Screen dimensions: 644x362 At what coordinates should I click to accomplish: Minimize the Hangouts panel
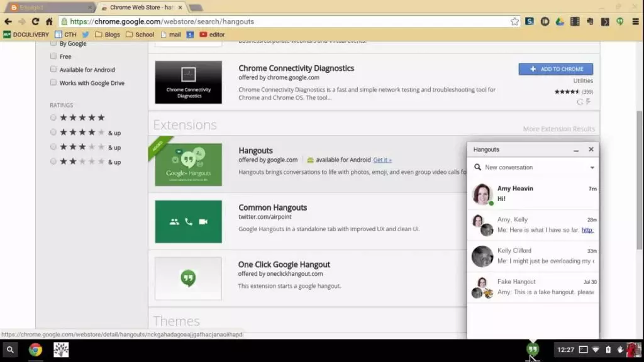pyautogui.click(x=576, y=150)
